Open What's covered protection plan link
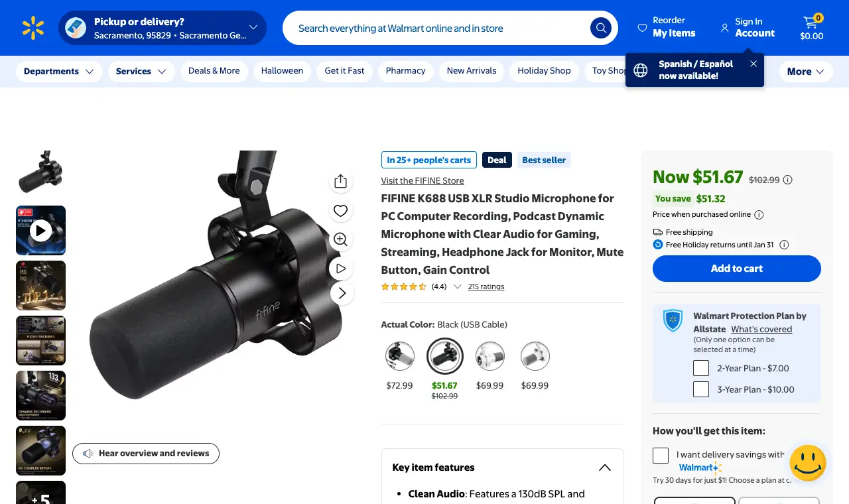This screenshot has height=504, width=849. 761,330
